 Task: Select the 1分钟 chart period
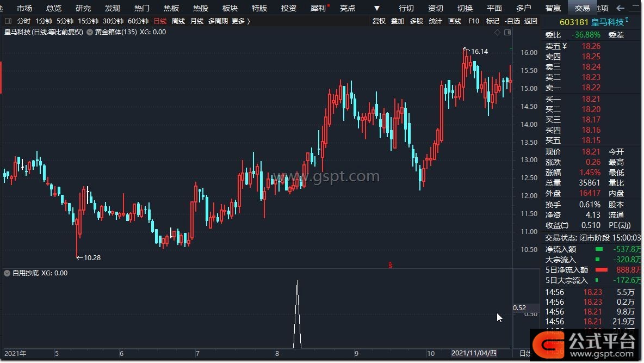[44, 21]
